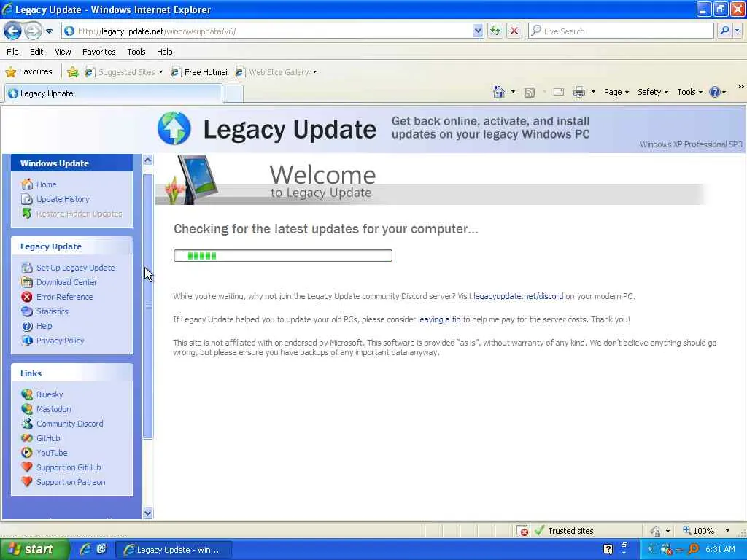Click the Forward navigation arrow
Image resolution: width=747 pixels, height=560 pixels.
(x=32, y=31)
